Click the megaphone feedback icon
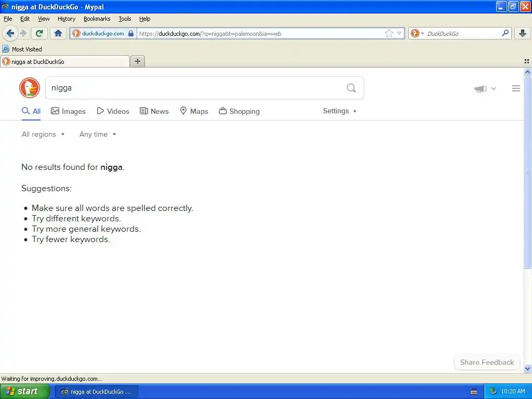Viewport: 532px width, 399px height. pyautogui.click(x=481, y=88)
